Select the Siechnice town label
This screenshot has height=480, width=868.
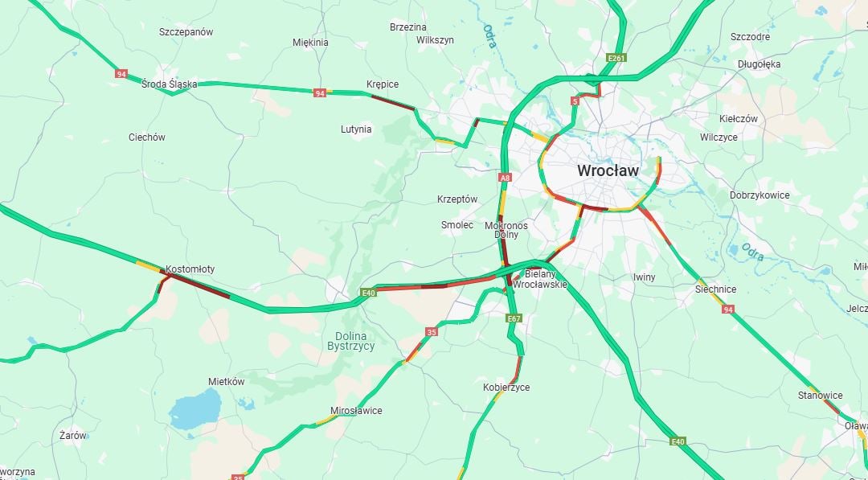[x=716, y=289]
